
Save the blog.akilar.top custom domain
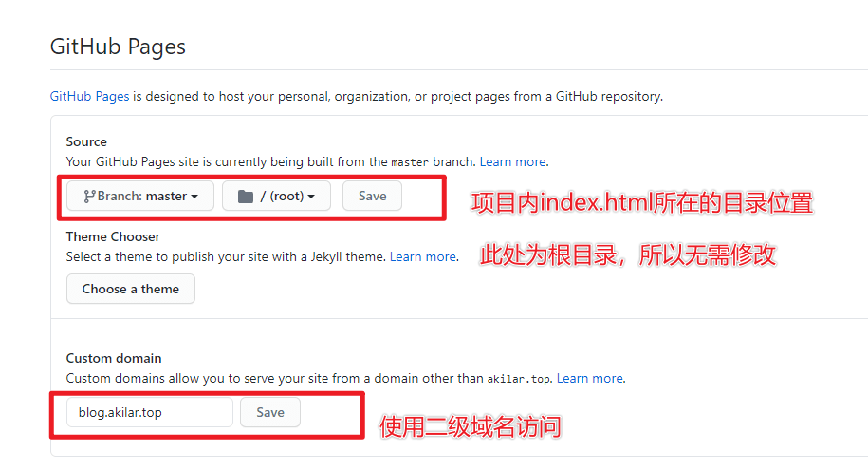[270, 412]
